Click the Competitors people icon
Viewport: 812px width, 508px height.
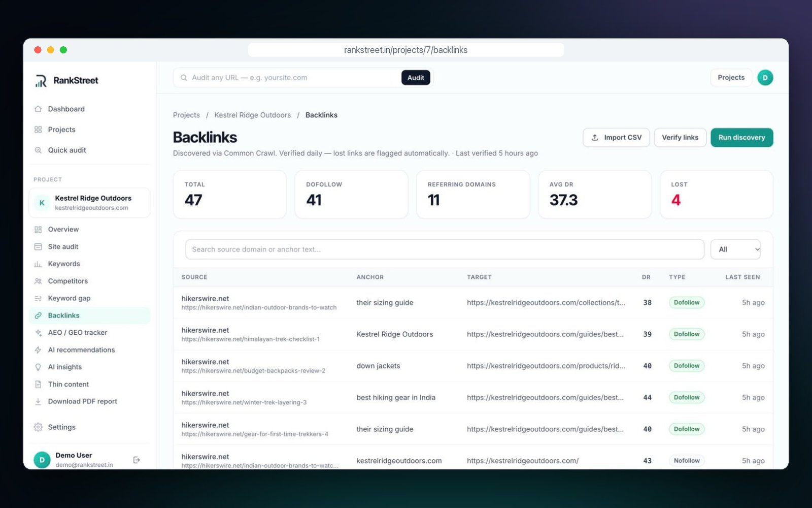[x=38, y=281]
